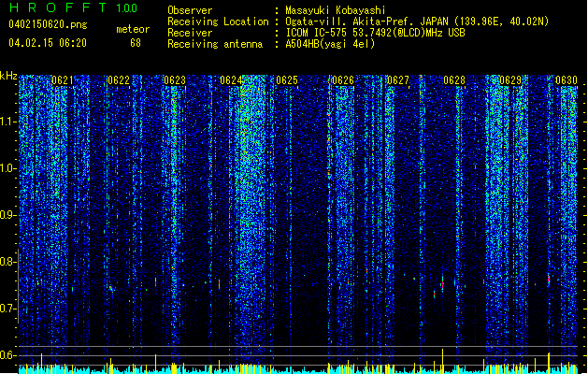Image resolution: width=588 pixels, height=374 pixels.
Task: Click the 'Observer' field label
Action: tap(190, 10)
